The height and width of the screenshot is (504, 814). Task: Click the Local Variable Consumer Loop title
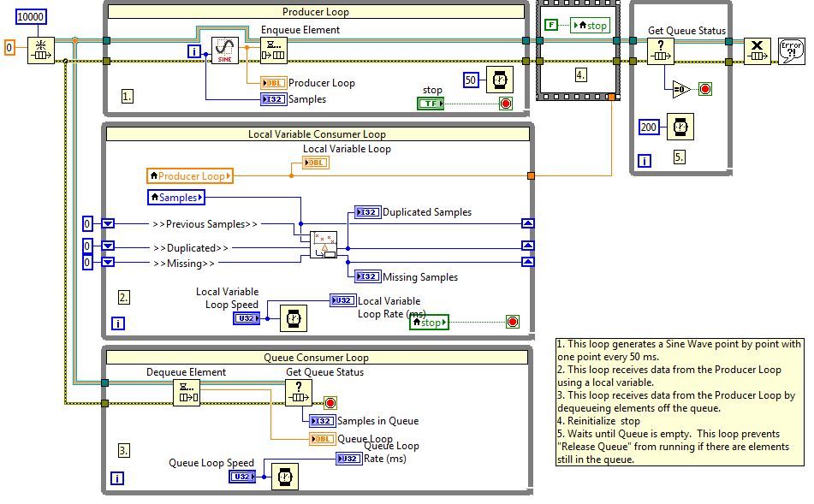(x=318, y=134)
